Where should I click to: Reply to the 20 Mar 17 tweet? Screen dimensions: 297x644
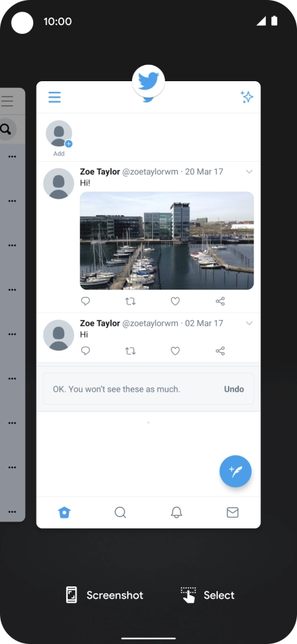pyautogui.click(x=85, y=302)
